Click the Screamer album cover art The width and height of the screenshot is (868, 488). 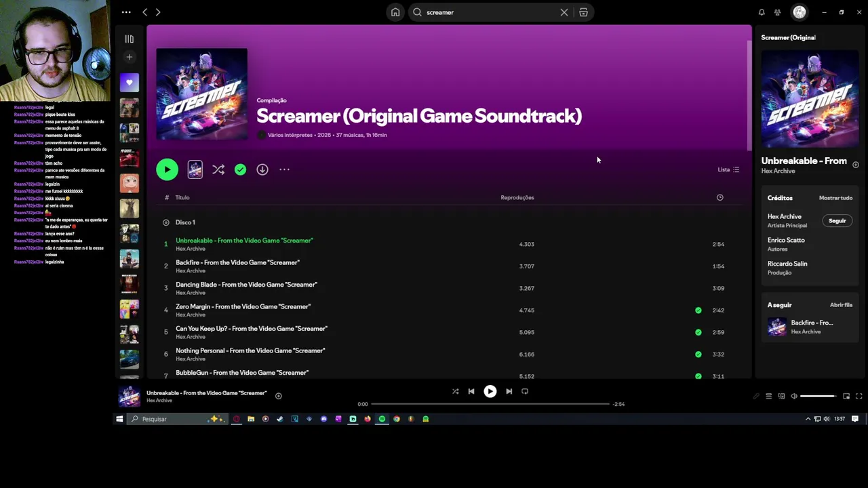click(202, 94)
